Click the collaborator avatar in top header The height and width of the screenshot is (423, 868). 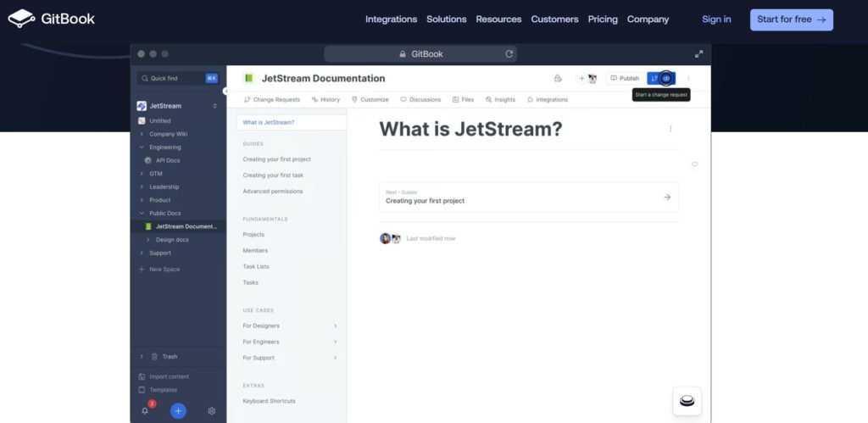pyautogui.click(x=593, y=78)
